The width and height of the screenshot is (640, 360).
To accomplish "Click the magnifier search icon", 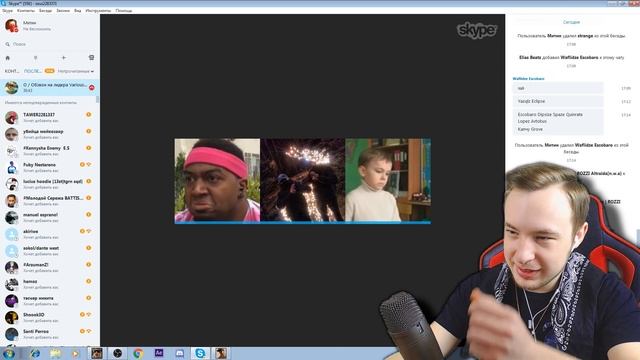I will pyautogui.click(x=7, y=44).
